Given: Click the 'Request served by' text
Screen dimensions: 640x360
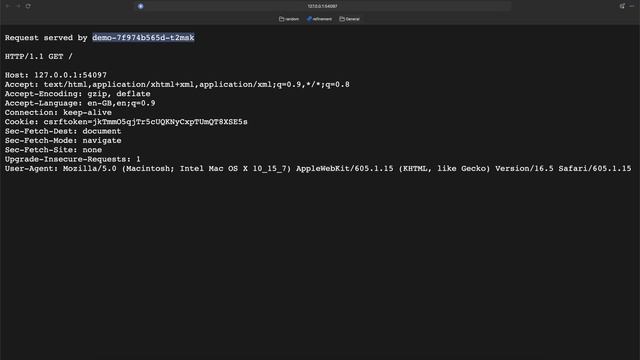Looking at the screenshot, I should coord(46,38).
